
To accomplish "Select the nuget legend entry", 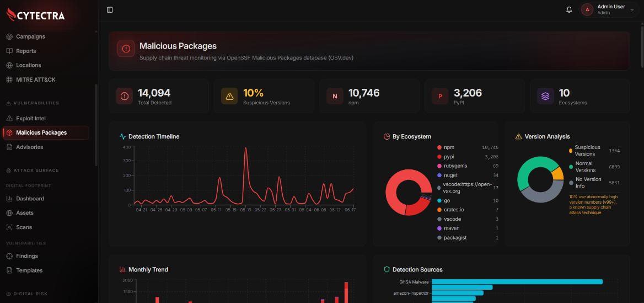I will [468, 176].
